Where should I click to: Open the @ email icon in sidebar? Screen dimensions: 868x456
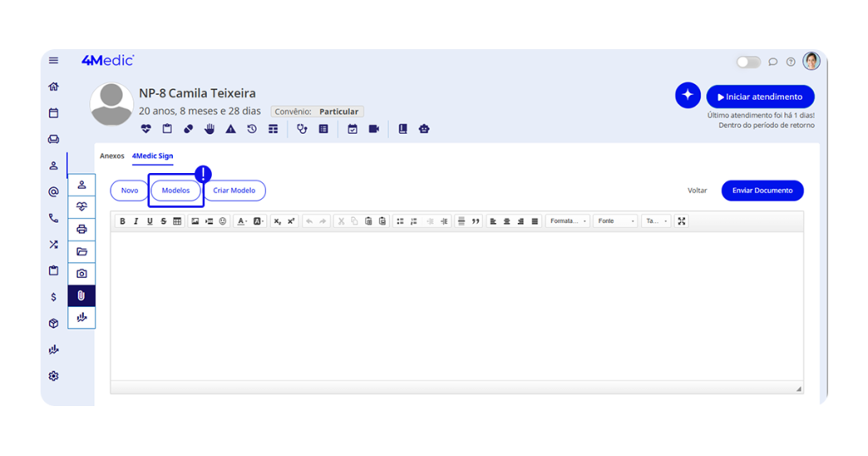tap(53, 192)
